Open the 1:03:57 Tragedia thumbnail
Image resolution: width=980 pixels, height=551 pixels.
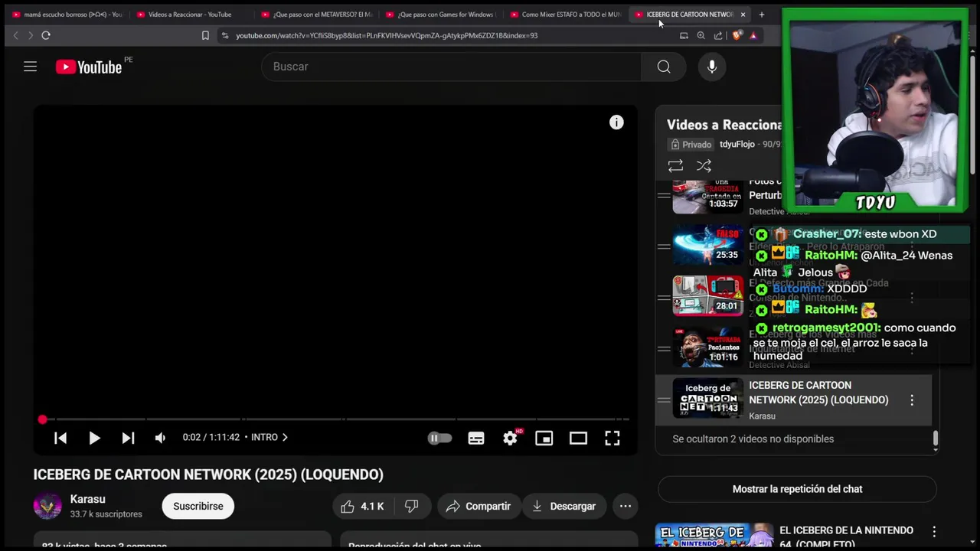[708, 197]
